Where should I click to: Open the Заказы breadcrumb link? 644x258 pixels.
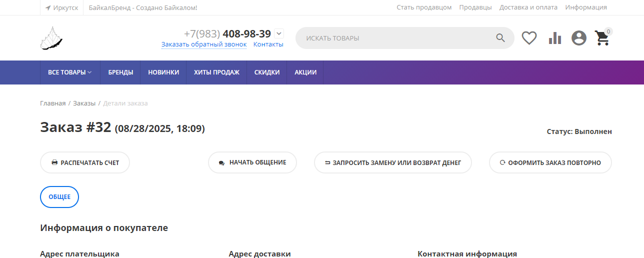click(84, 103)
